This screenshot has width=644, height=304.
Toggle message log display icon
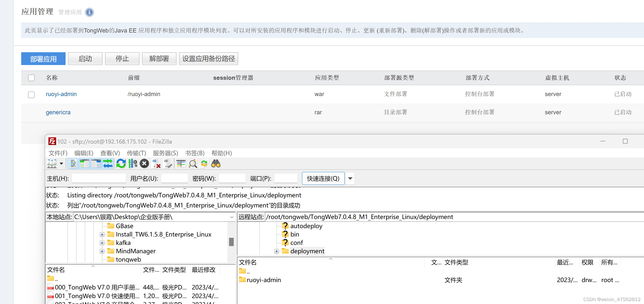pos(73,164)
